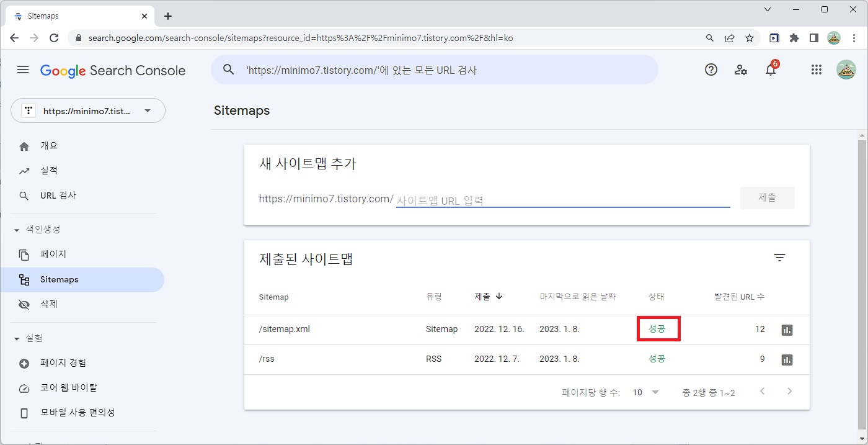This screenshot has height=445, width=868.
Task: Open a new browser tab
Action: pos(167,16)
